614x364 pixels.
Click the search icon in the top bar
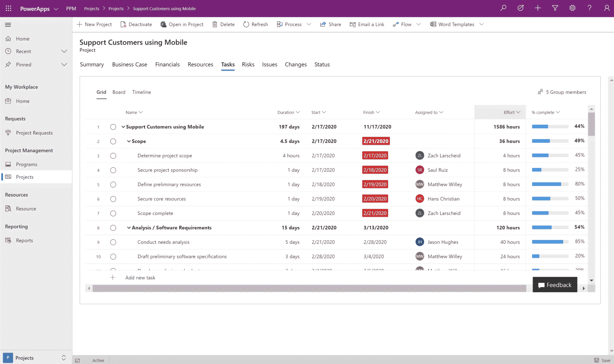coord(503,8)
